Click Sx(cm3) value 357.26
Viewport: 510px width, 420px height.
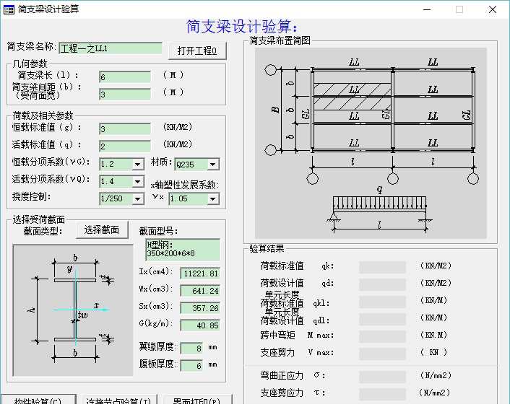point(200,308)
